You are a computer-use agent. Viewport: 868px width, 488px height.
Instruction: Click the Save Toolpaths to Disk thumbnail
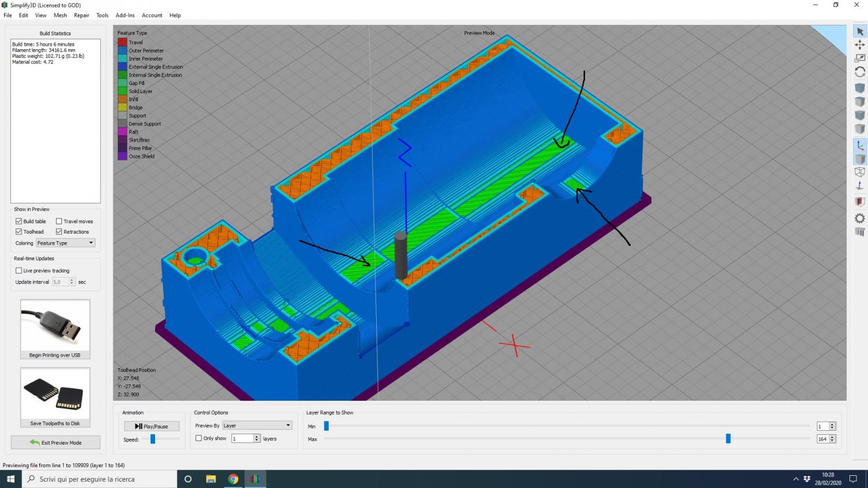[56, 394]
